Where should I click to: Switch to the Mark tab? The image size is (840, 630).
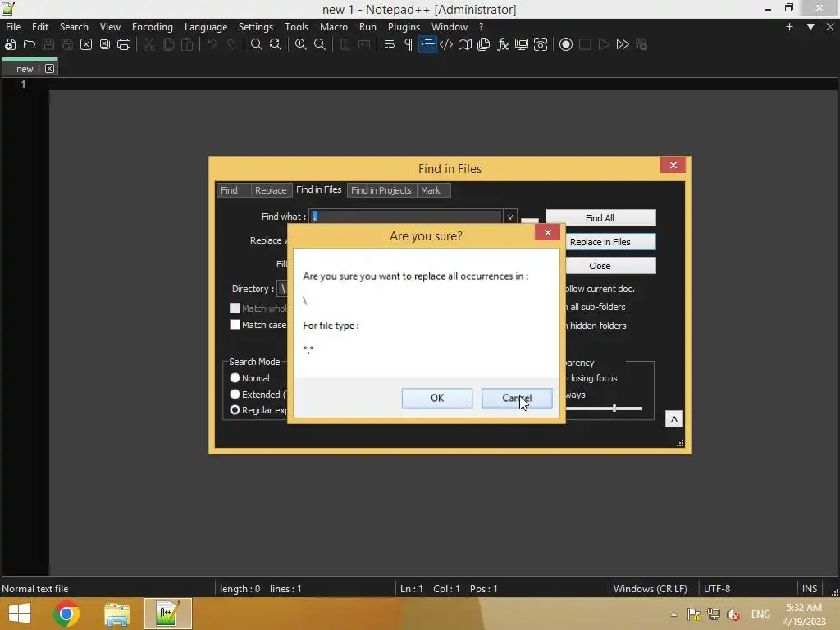click(x=433, y=190)
